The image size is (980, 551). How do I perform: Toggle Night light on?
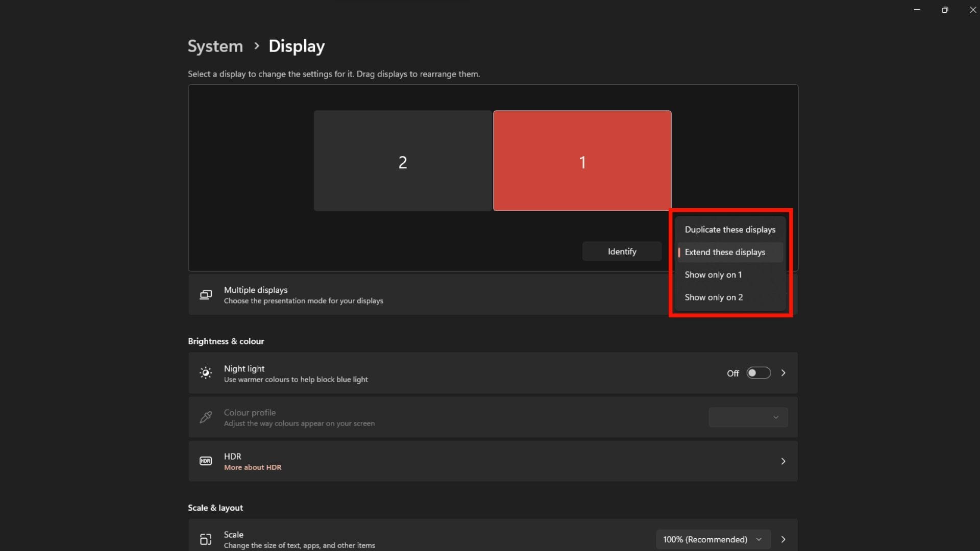click(758, 373)
